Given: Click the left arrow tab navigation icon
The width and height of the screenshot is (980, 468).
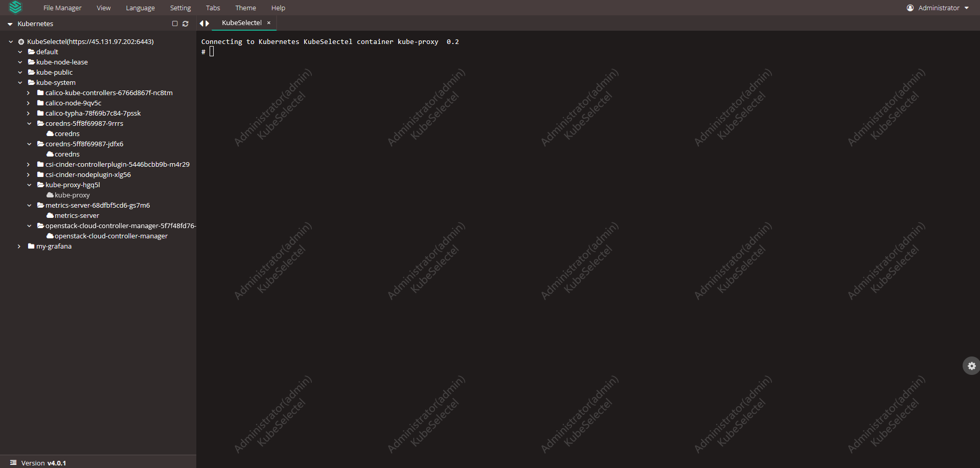Looking at the screenshot, I should pyautogui.click(x=201, y=23).
